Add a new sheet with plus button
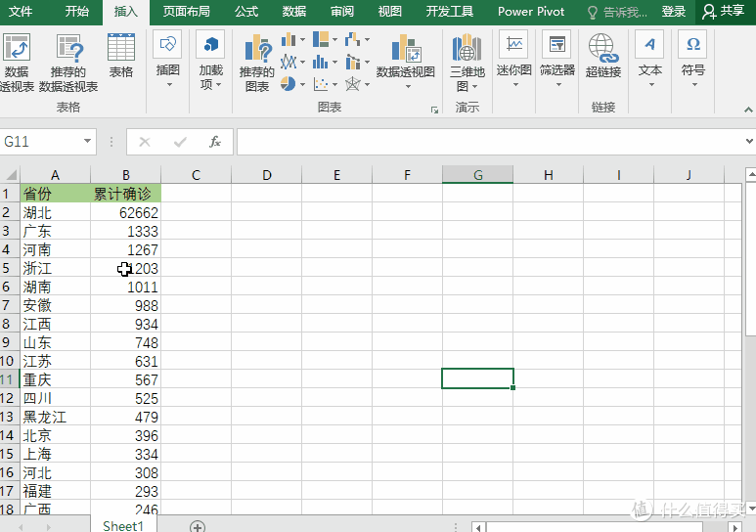 click(198, 526)
